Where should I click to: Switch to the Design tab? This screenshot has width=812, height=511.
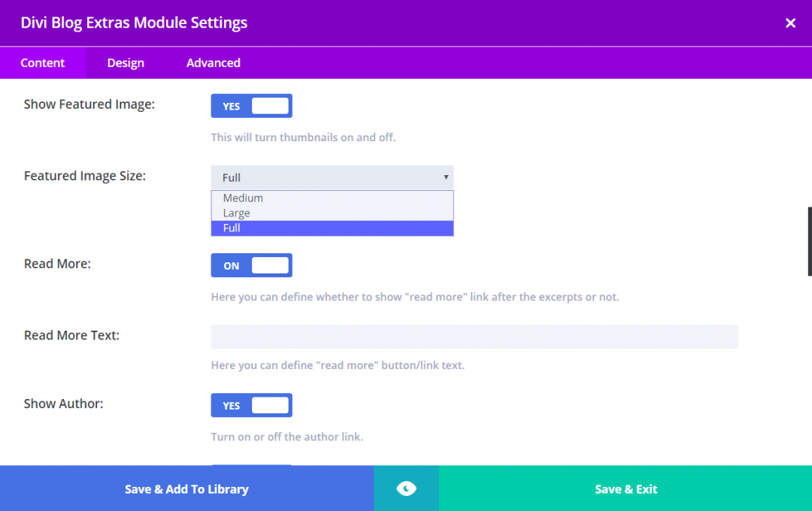(x=126, y=62)
